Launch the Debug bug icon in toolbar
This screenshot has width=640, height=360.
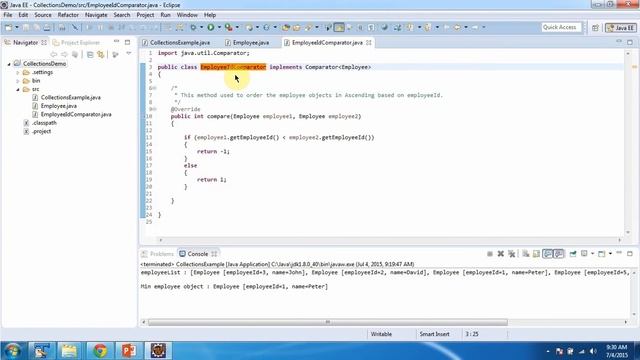tap(193, 27)
